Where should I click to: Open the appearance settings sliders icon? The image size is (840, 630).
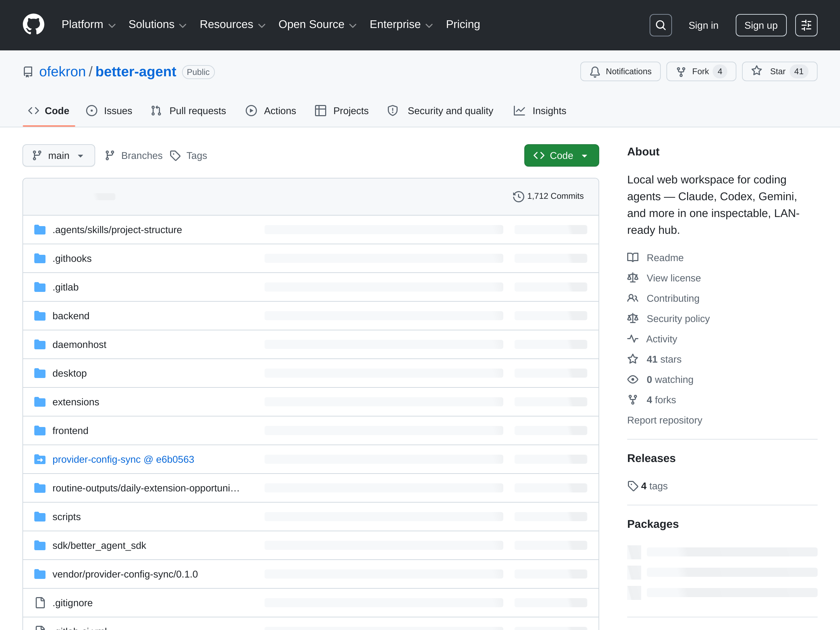[x=806, y=25]
